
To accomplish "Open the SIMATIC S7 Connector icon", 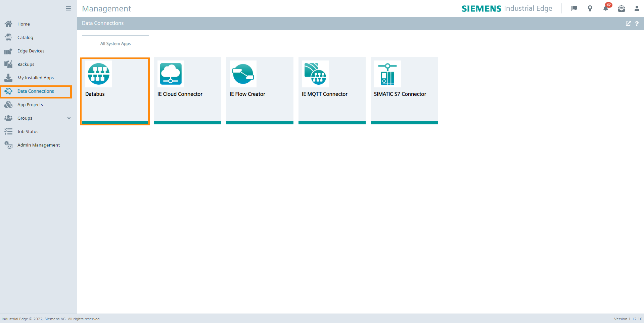I will 387,74.
